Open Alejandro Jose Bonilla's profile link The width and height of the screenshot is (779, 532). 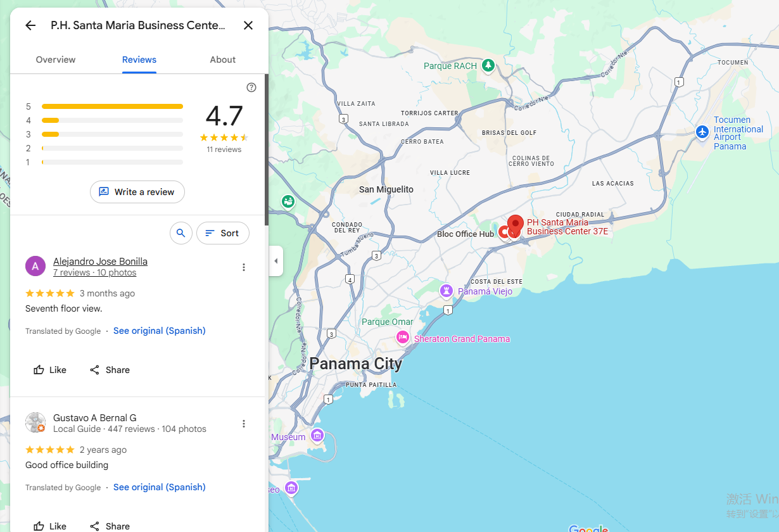(x=100, y=262)
